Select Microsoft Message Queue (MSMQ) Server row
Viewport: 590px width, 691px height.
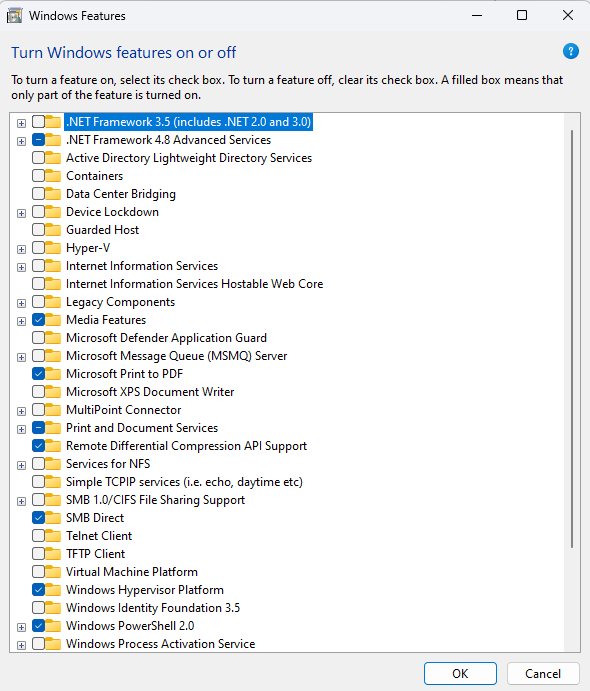(176, 356)
